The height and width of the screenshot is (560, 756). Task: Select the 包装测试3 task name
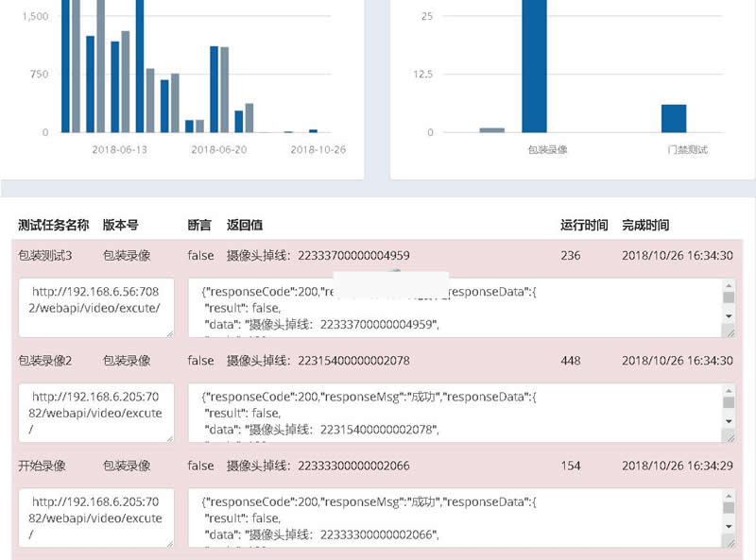coord(44,255)
